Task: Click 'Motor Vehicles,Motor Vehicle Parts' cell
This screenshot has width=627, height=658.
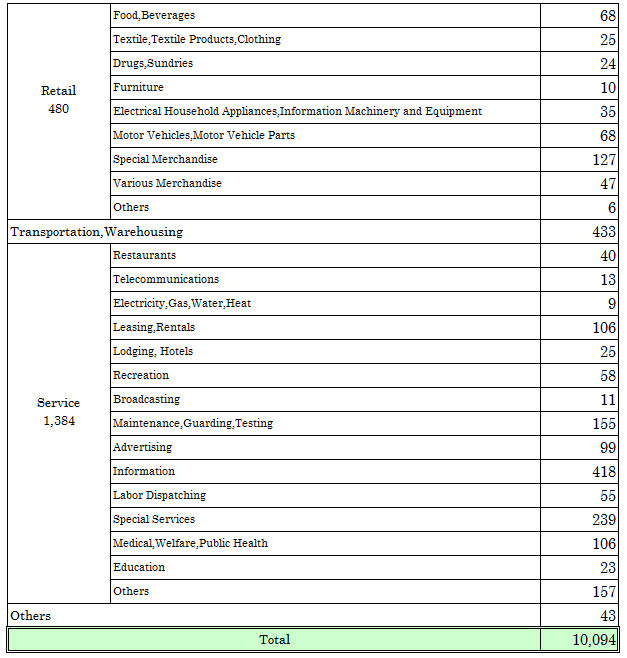Action: coord(325,135)
